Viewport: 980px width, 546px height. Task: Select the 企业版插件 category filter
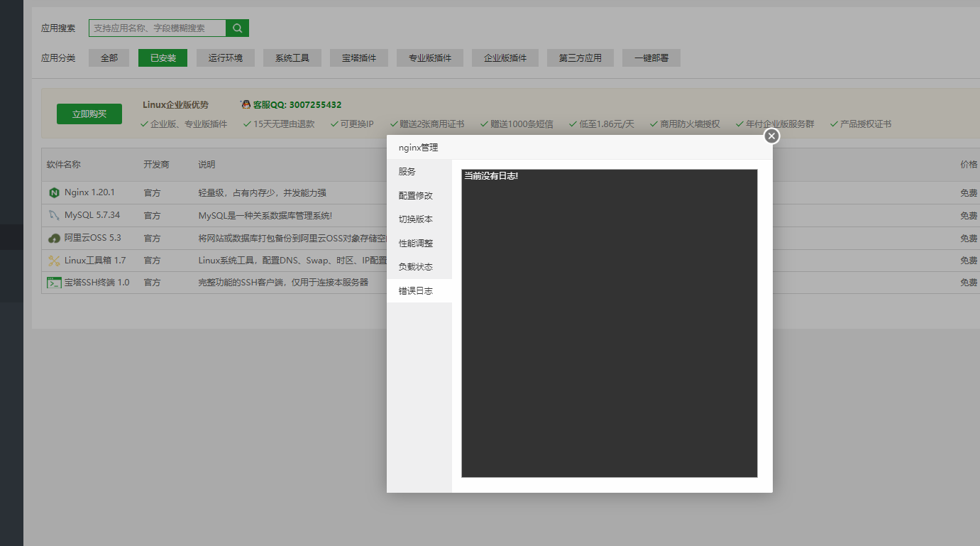click(x=505, y=58)
